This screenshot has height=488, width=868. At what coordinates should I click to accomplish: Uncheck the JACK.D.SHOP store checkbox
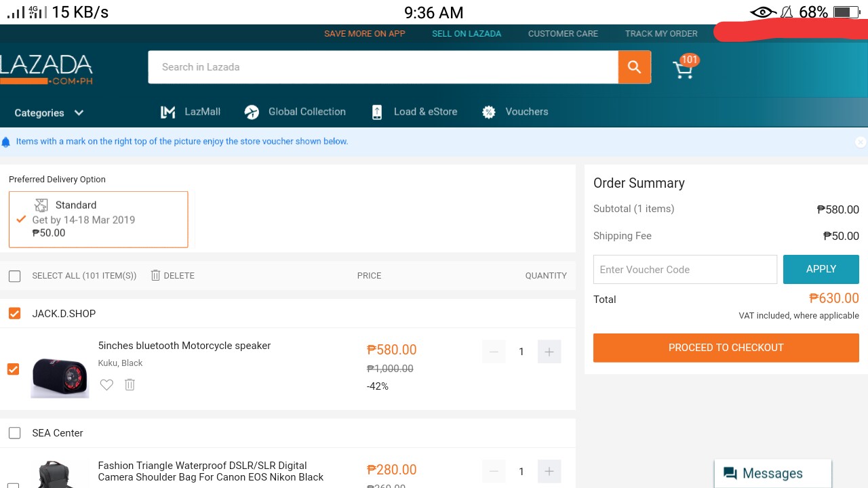click(x=14, y=314)
